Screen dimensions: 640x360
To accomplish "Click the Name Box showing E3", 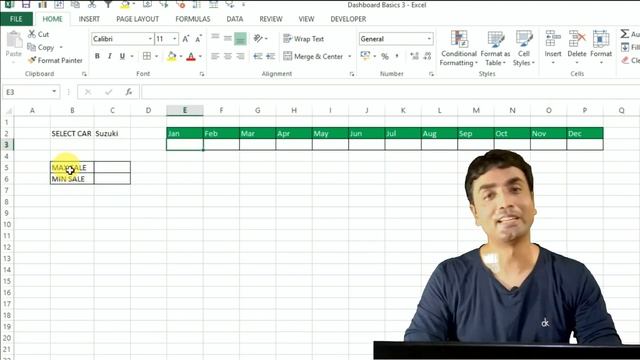I will 31,92.
